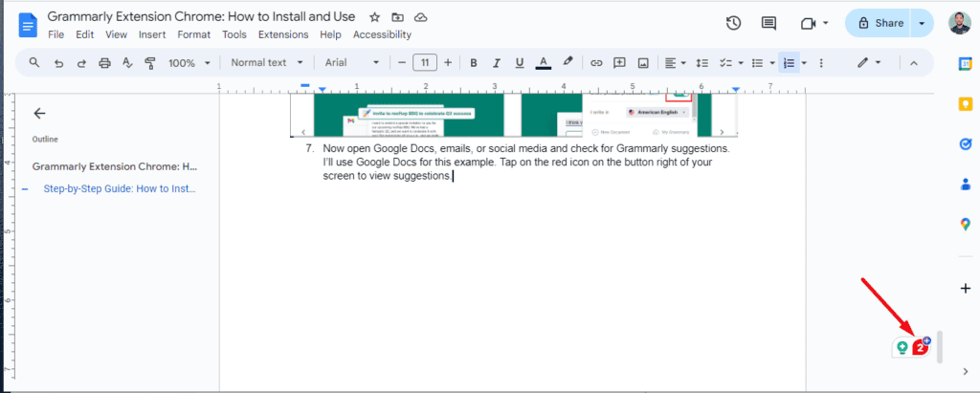Collapse the toolbar menus chevron
Viewport: 980px width, 393px height.
point(913,62)
